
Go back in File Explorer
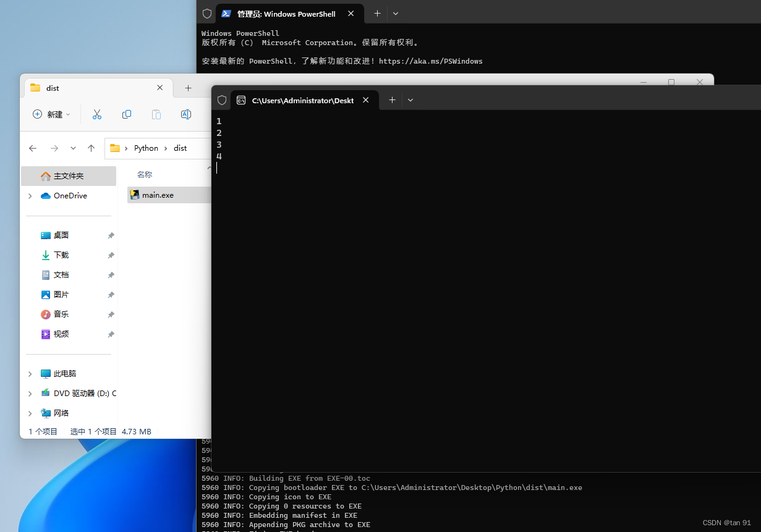(x=33, y=148)
